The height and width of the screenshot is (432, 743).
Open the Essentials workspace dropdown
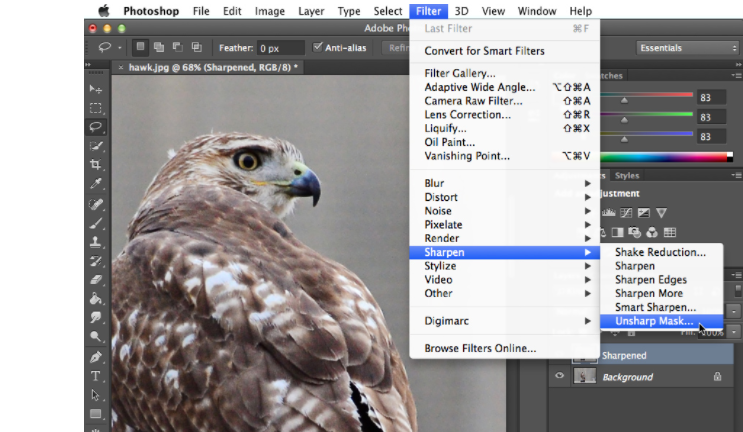point(687,47)
